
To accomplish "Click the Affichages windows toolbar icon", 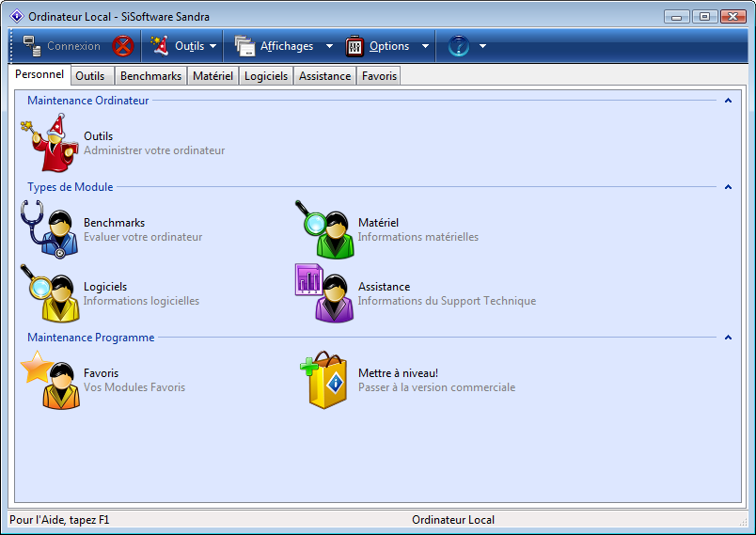I will click(x=244, y=46).
